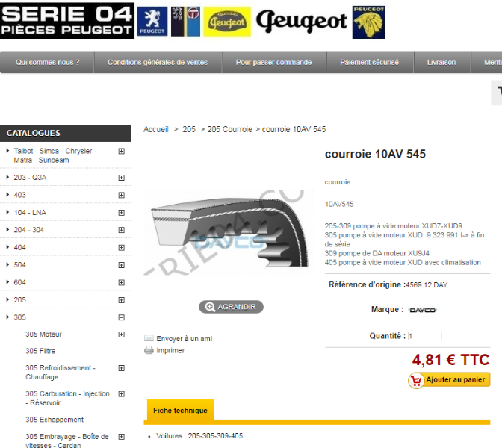This screenshot has width=502, height=448.
Task: Expand 305 Carburation - Injection subcategory
Action: [121, 394]
